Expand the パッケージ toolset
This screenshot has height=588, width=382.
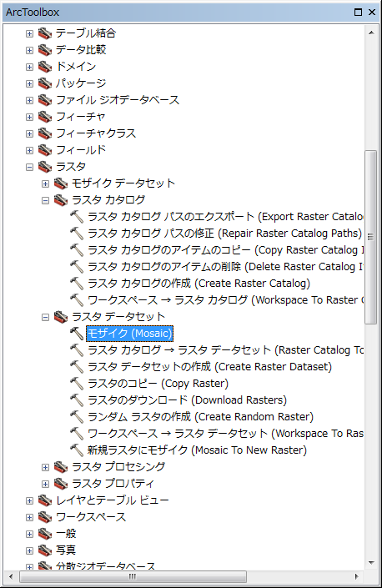click(x=29, y=83)
